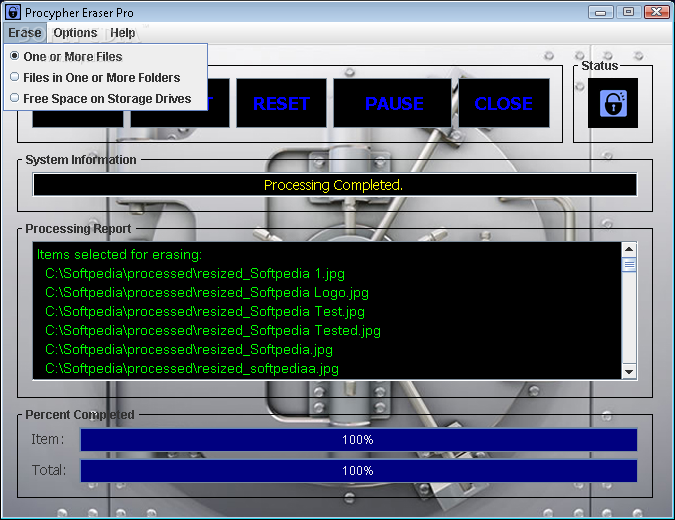Click the Procypher Eraser Pro title bar icon
This screenshot has height=520, width=675.
[x=12, y=12]
